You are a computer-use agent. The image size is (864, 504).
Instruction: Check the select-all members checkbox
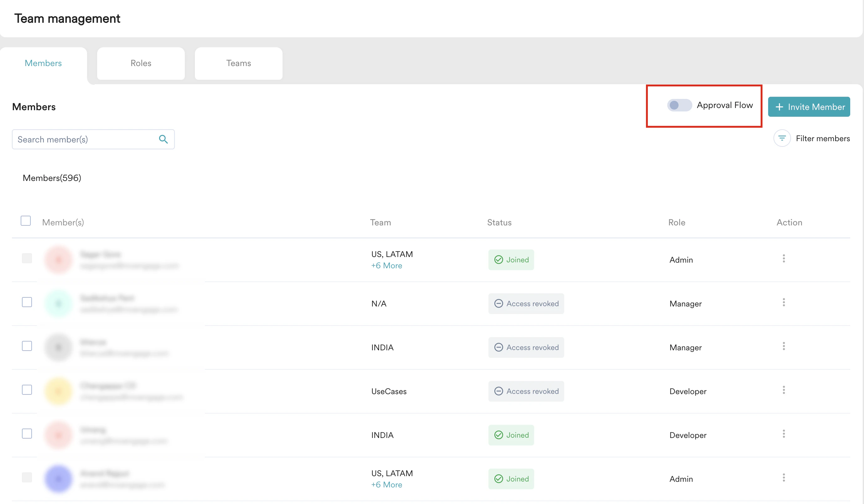point(25,220)
